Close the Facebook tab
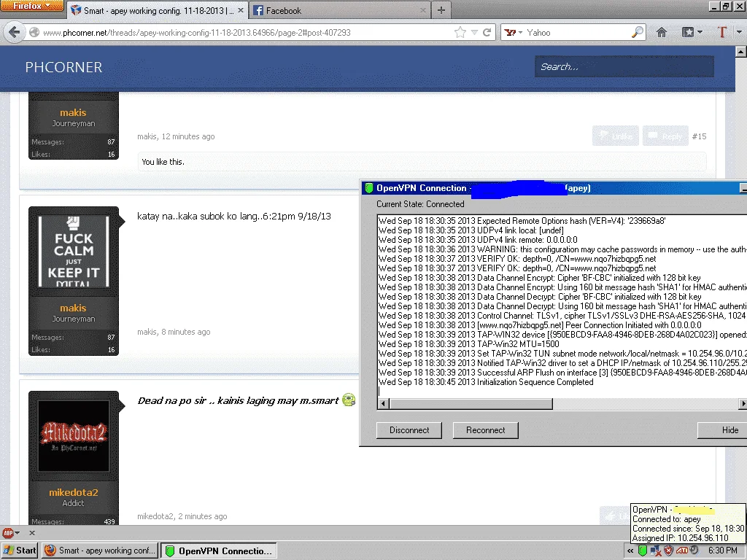This screenshot has height=560, width=747. click(423, 10)
